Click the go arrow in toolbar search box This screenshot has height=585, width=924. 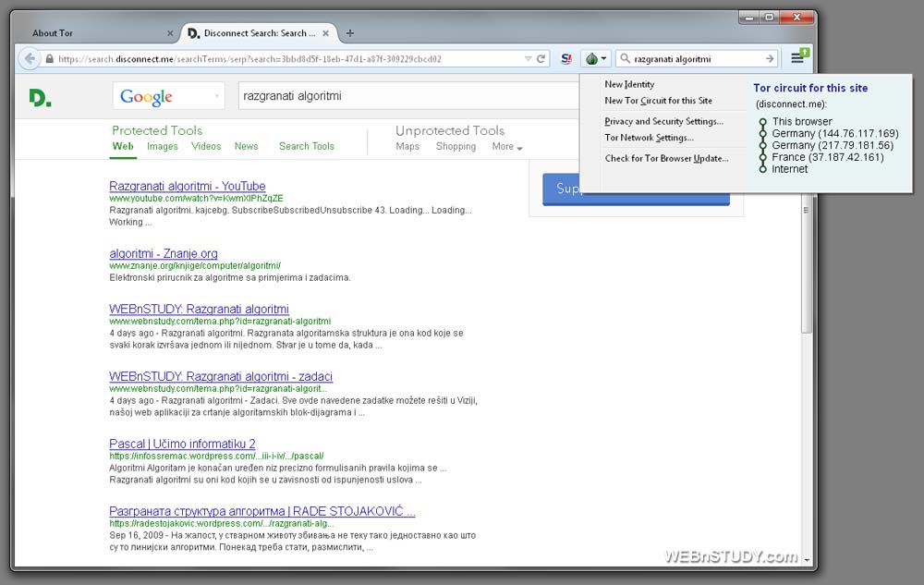click(770, 59)
